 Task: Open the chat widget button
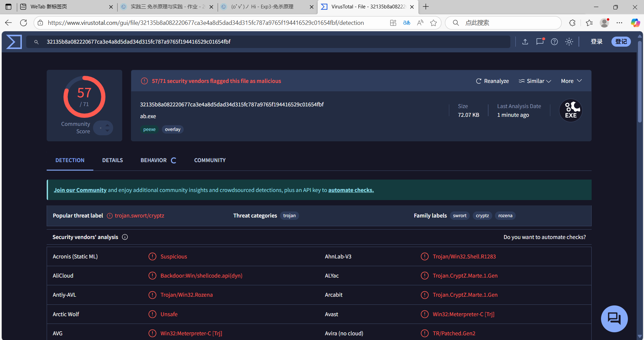pos(614,319)
